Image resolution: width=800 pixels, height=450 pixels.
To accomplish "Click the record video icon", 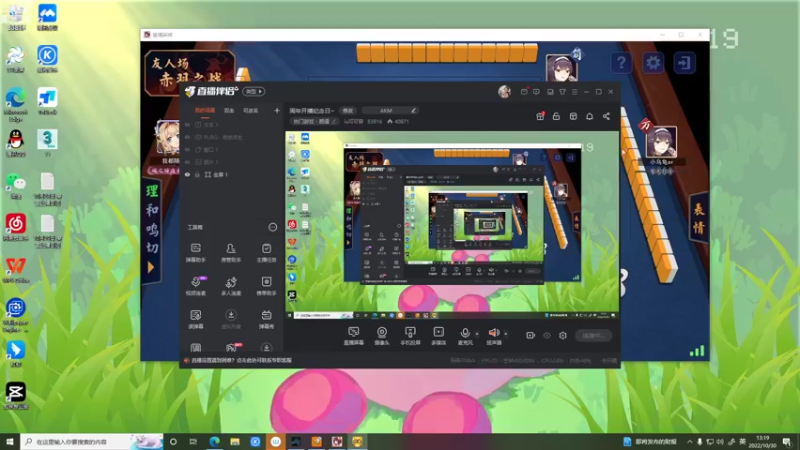I will pyautogui.click(x=531, y=335).
